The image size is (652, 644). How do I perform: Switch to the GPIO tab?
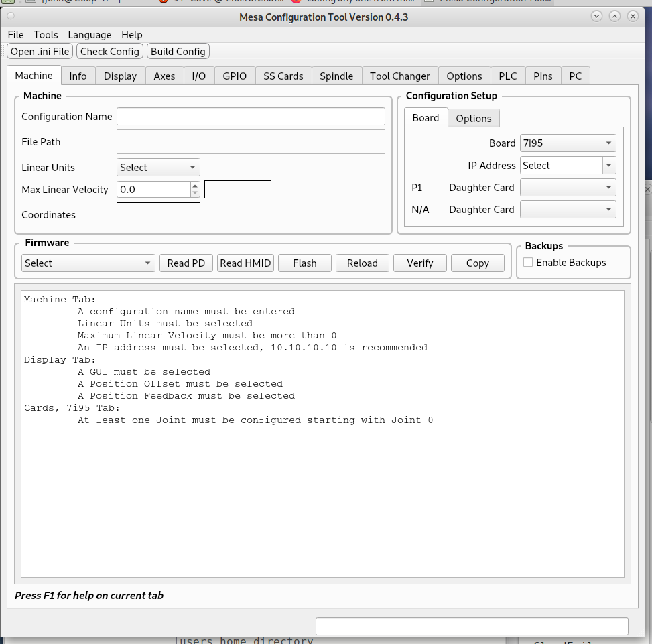click(235, 76)
